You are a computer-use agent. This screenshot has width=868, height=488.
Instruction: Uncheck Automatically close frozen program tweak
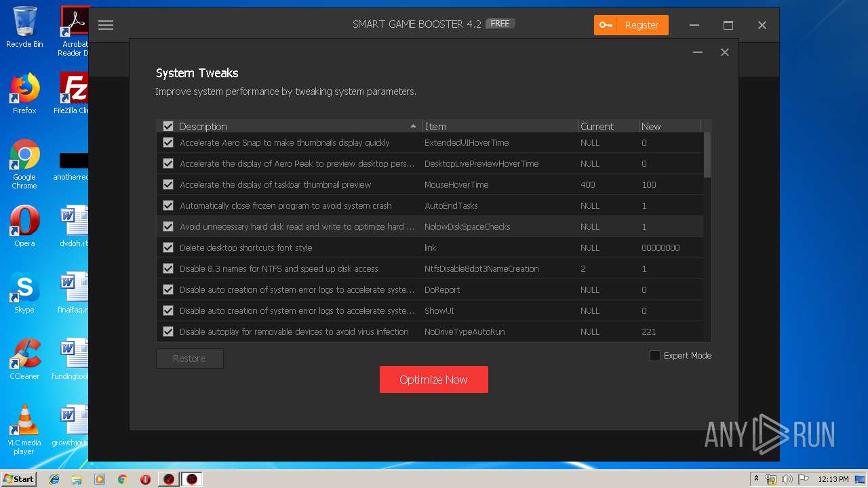168,206
